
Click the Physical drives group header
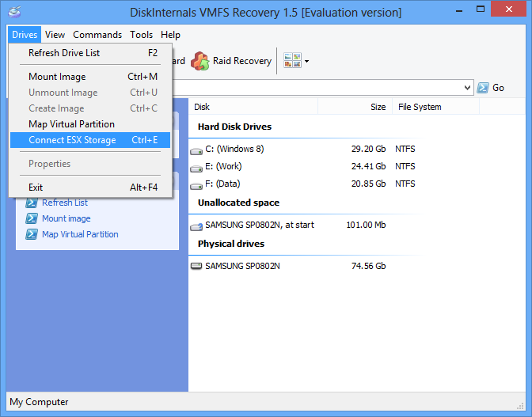point(231,244)
